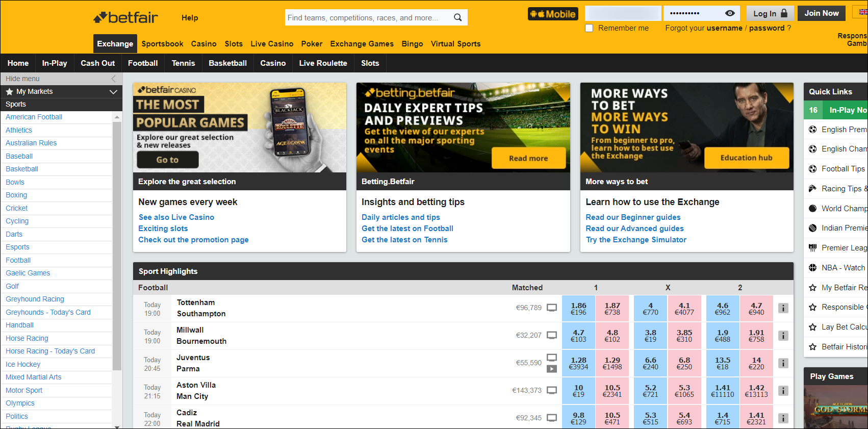Click football icon beside English Premier quick link
The image size is (868, 429).
[812, 130]
